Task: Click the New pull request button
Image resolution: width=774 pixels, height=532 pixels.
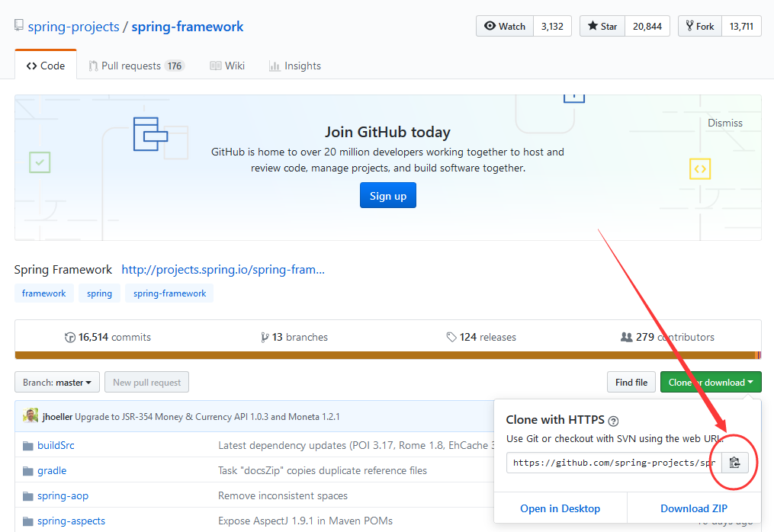Action: [146, 383]
